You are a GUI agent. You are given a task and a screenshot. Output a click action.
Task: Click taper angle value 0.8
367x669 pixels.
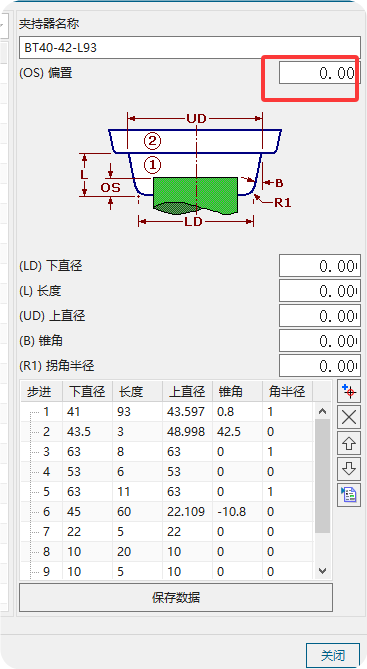coord(225,412)
